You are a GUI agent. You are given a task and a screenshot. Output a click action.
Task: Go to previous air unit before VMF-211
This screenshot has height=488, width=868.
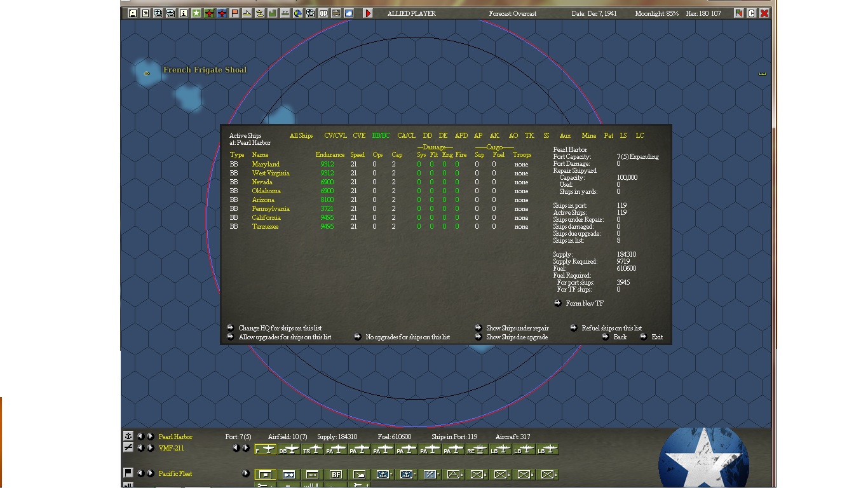140,448
